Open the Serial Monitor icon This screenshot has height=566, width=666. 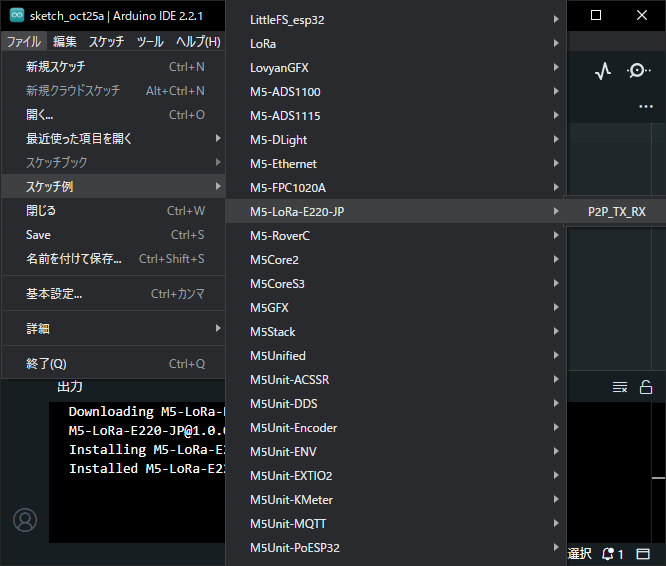click(638, 70)
